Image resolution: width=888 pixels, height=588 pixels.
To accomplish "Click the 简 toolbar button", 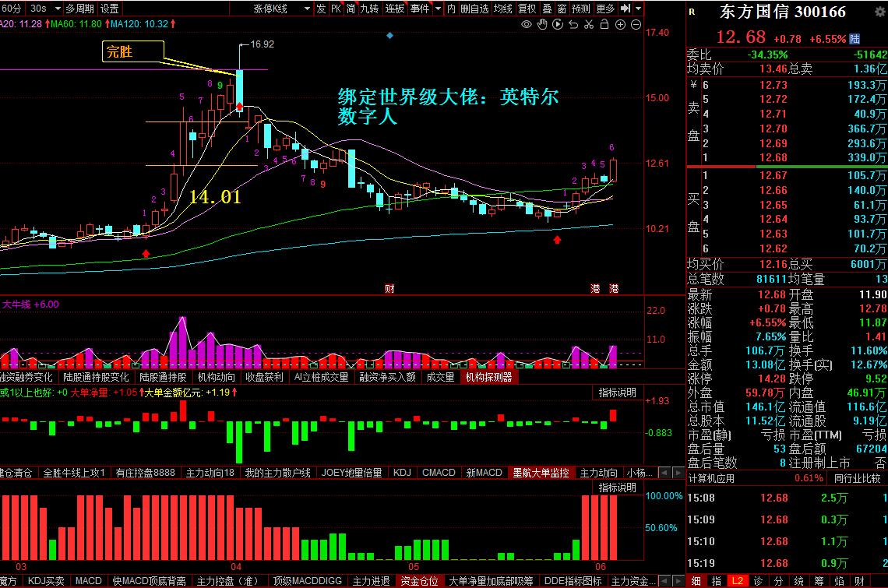I will tap(351, 9).
